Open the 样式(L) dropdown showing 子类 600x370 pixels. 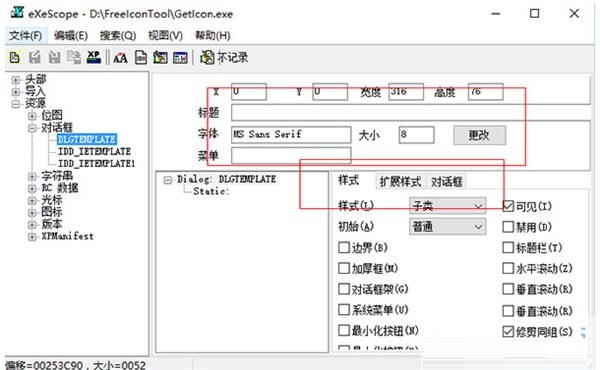point(447,206)
